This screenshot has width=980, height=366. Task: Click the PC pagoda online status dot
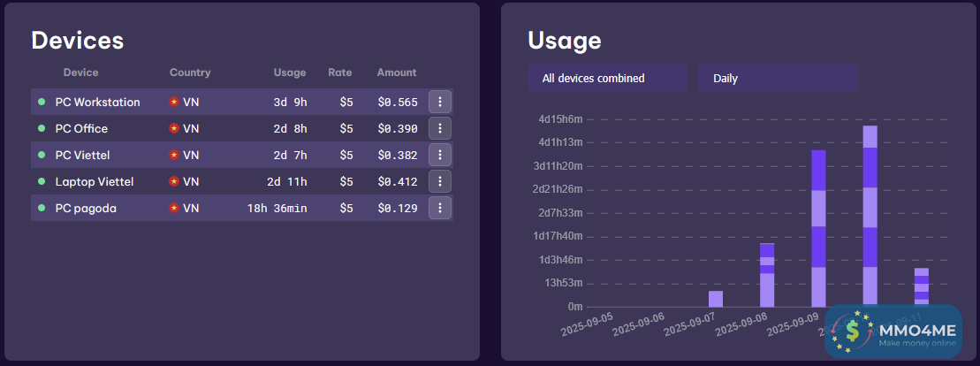click(42, 209)
